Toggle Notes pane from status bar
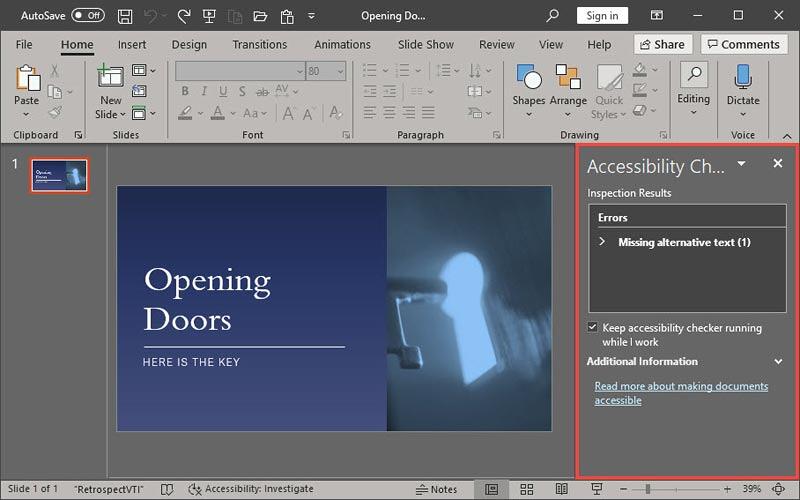The image size is (800, 500). tap(436, 490)
